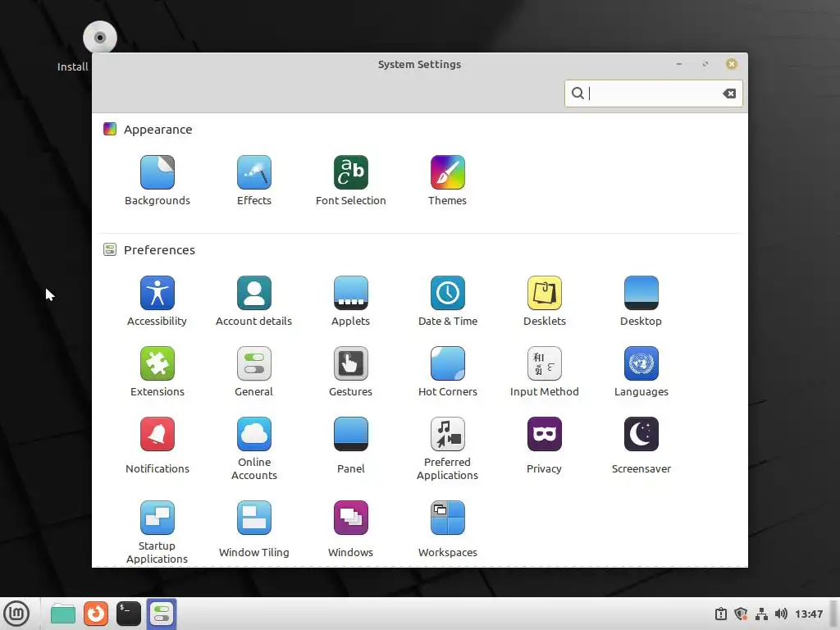Open Input Method preferences
The height and width of the screenshot is (630, 840).
click(545, 372)
